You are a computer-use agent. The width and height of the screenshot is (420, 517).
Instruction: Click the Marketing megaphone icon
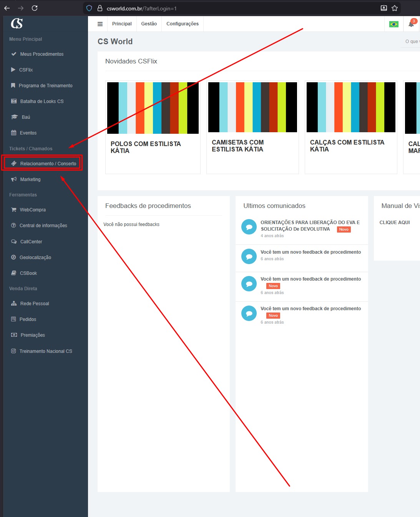point(14,179)
